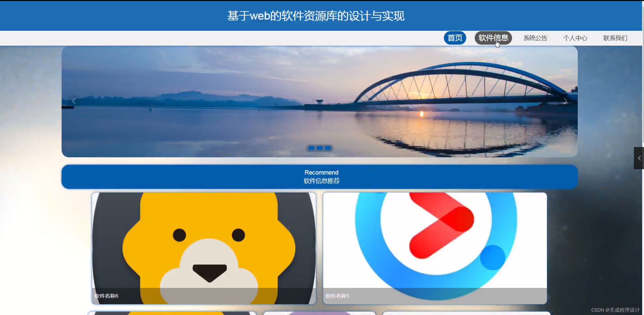Click the site title heading text
Screen dimensions: 644x315
(316, 16)
